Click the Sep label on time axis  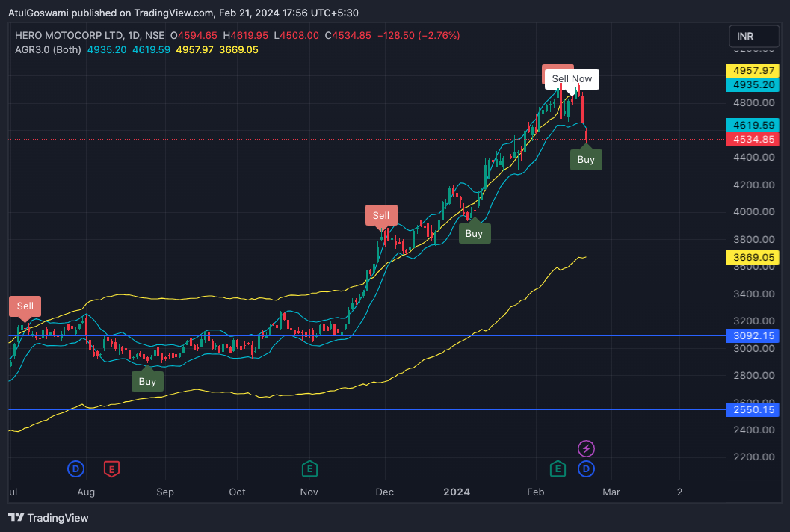point(164,492)
